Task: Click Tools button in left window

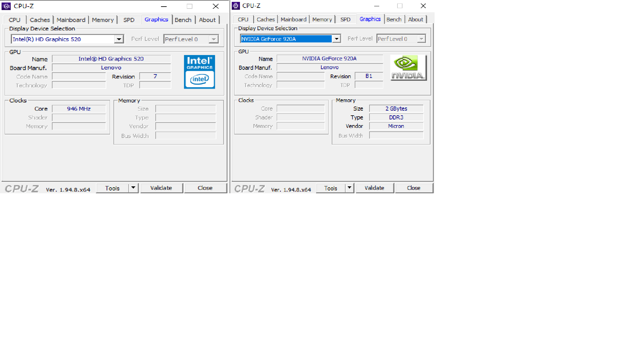Action: (112, 188)
